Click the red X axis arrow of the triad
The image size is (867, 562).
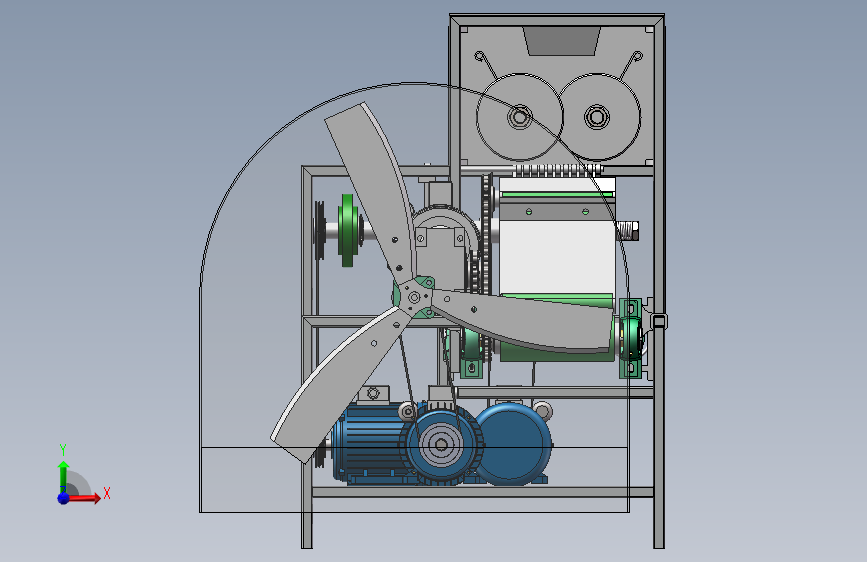click(83, 498)
